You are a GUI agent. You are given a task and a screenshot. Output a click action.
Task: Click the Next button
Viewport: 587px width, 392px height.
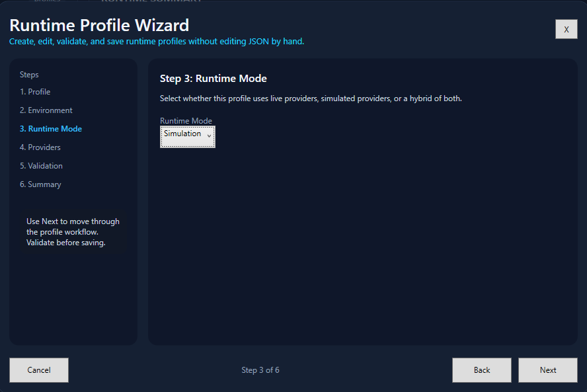pos(548,370)
